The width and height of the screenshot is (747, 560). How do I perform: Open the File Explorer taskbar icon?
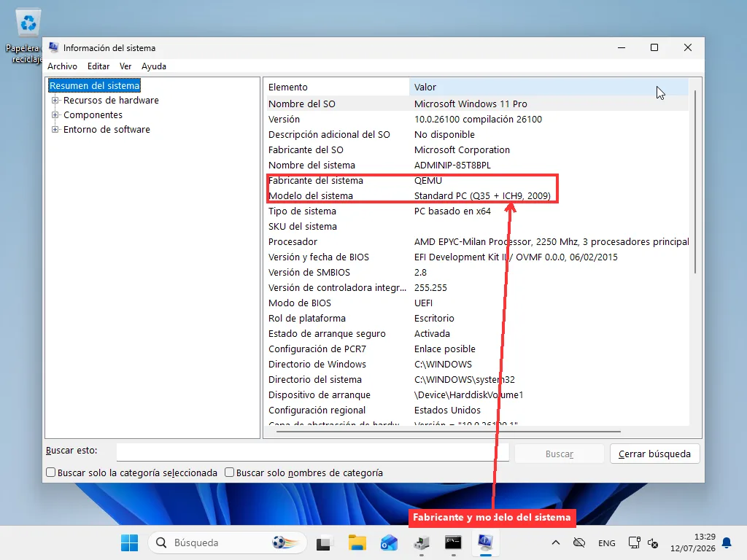357,542
